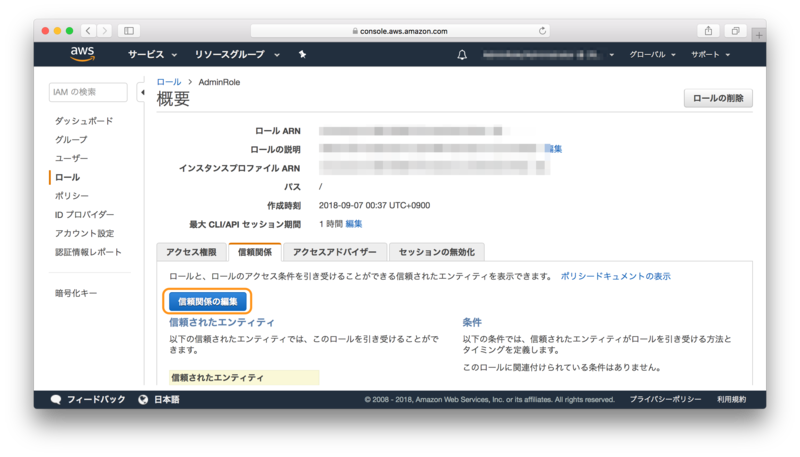Toggle the Safari sidebar button

129,31
